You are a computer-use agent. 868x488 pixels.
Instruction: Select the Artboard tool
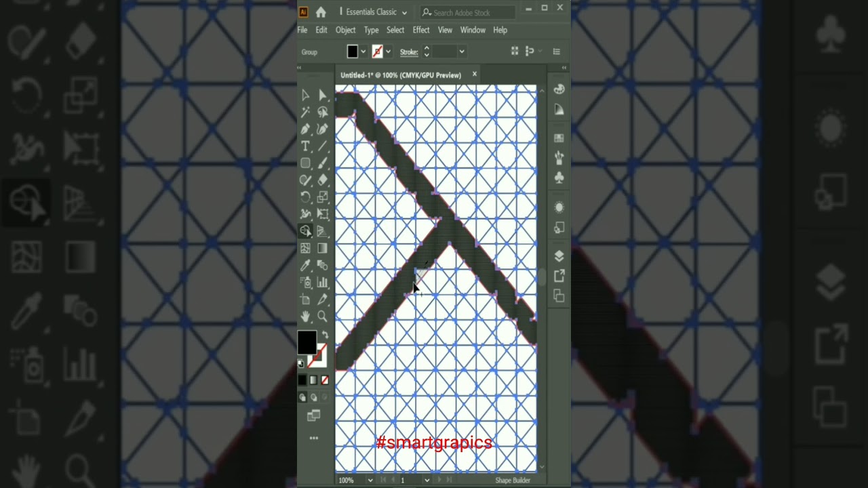[305, 300]
